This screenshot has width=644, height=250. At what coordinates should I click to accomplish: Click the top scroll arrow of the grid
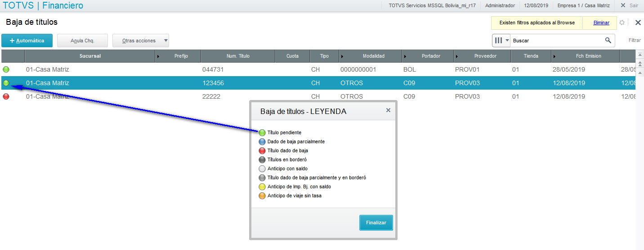(640, 54)
